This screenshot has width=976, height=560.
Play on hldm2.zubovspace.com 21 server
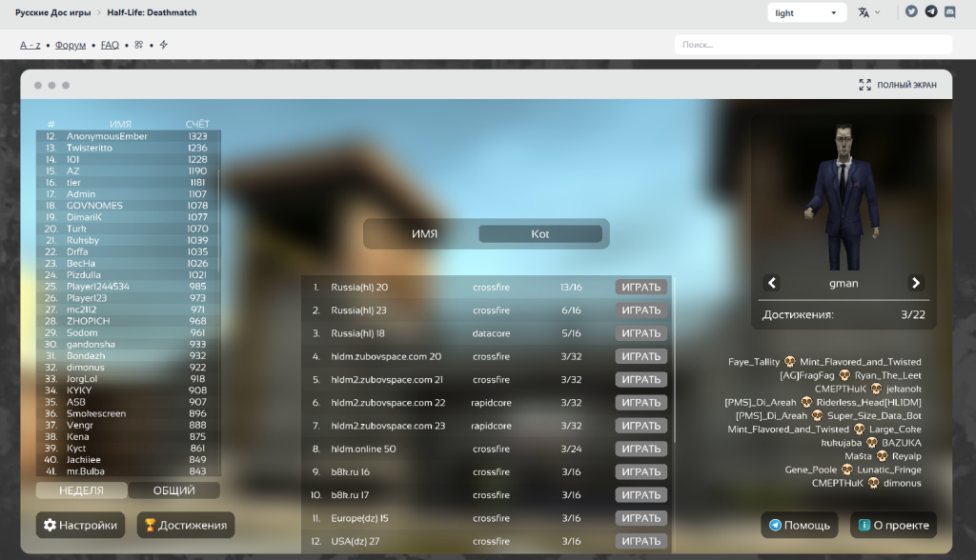pyautogui.click(x=641, y=380)
